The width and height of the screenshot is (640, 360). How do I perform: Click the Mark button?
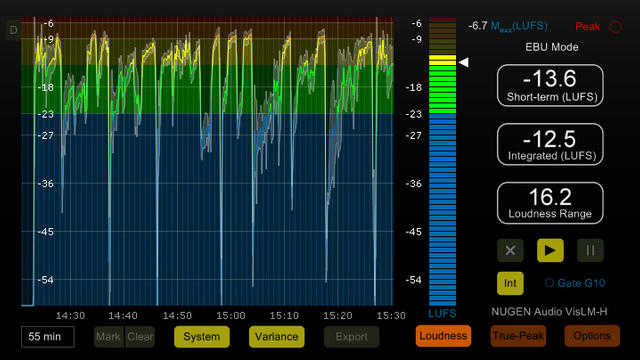pyautogui.click(x=109, y=337)
